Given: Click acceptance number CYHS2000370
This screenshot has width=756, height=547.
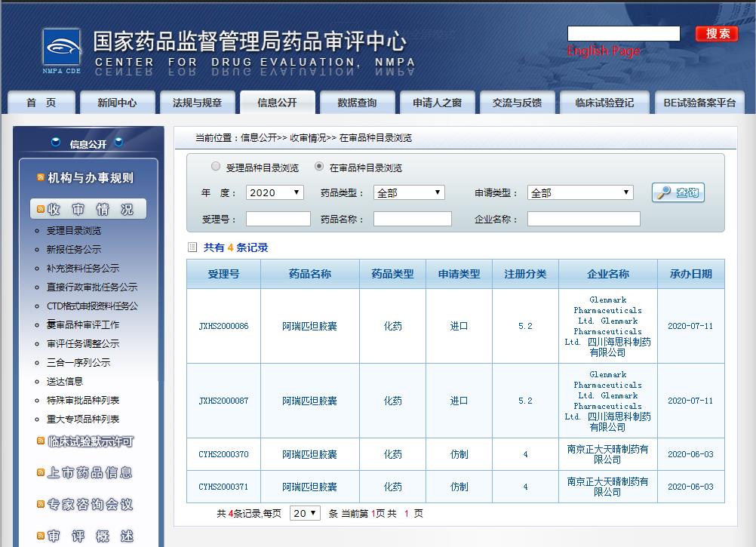Looking at the screenshot, I should pyautogui.click(x=224, y=454).
